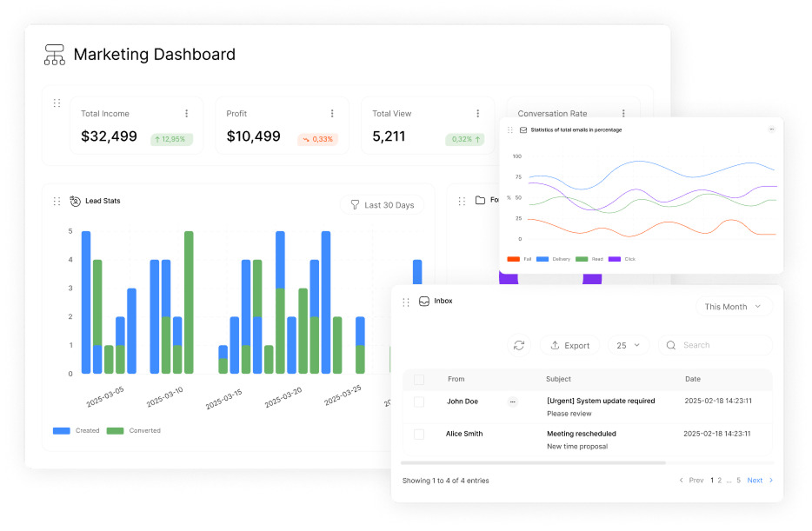This screenshot has height=531, width=812.
Task: Check the John Doe email row checkbox
Action: 419,402
